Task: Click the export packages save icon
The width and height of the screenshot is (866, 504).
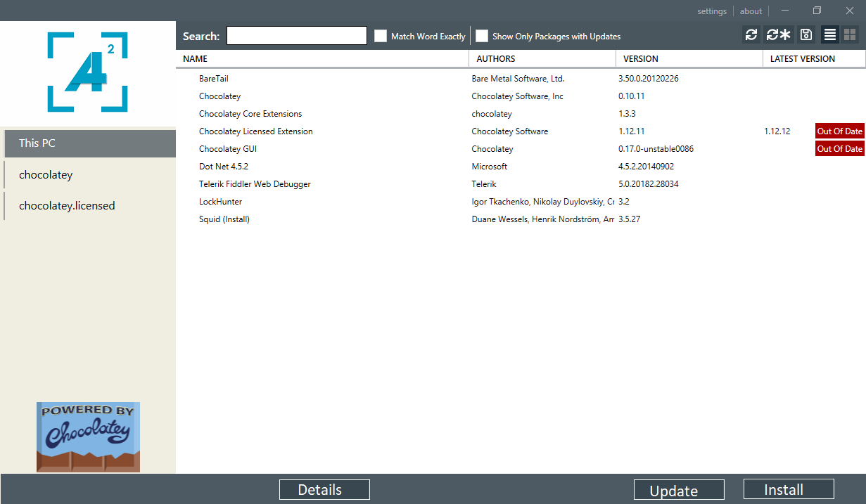Action: 806,34
